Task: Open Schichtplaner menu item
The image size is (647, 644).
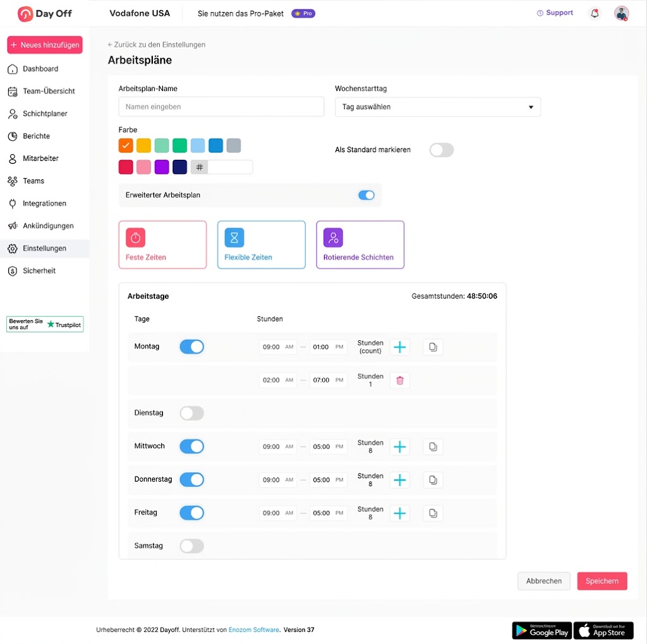Action: click(x=45, y=114)
